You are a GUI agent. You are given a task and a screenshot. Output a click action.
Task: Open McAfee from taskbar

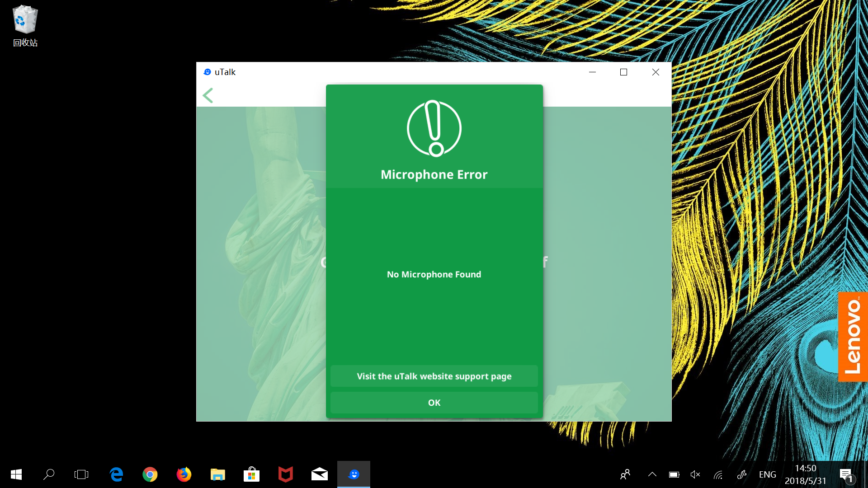pos(286,474)
